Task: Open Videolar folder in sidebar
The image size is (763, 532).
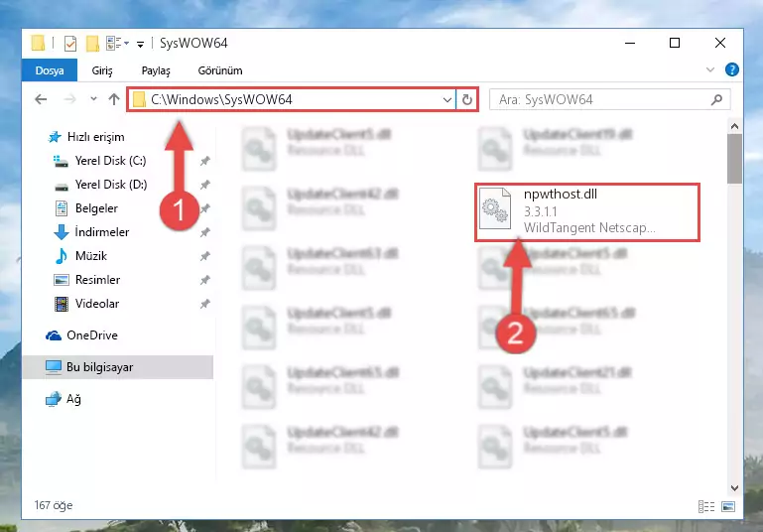Action: [86, 304]
